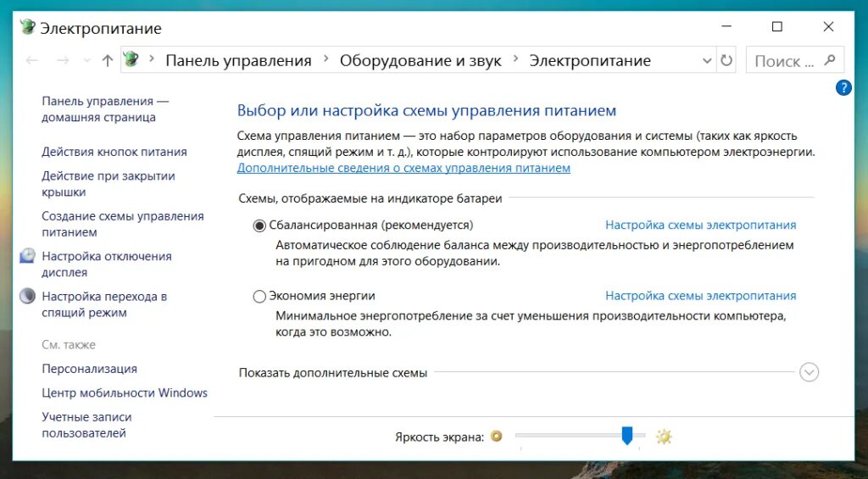The height and width of the screenshot is (479, 868).
Task: Expand chevron before Панель управления breadcrumb
Action: coord(152,58)
